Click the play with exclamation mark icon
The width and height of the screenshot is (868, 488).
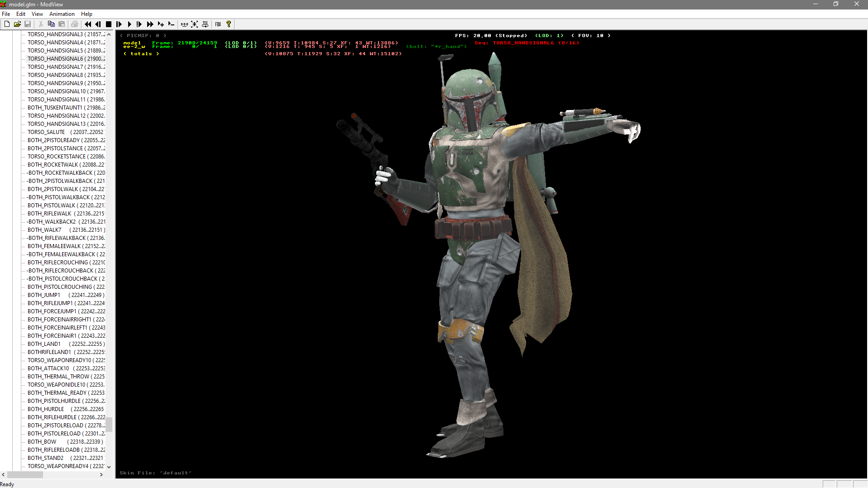pos(139,24)
